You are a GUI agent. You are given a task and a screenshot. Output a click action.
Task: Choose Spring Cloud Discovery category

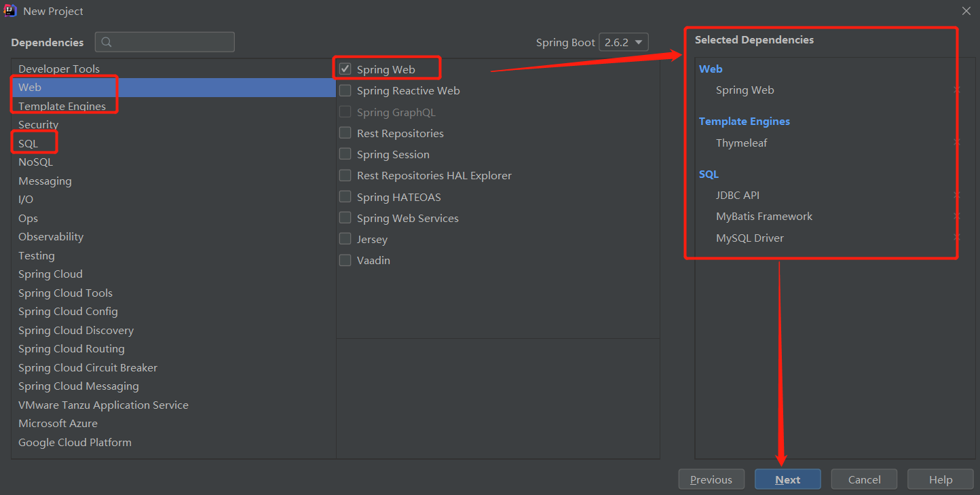174,330
